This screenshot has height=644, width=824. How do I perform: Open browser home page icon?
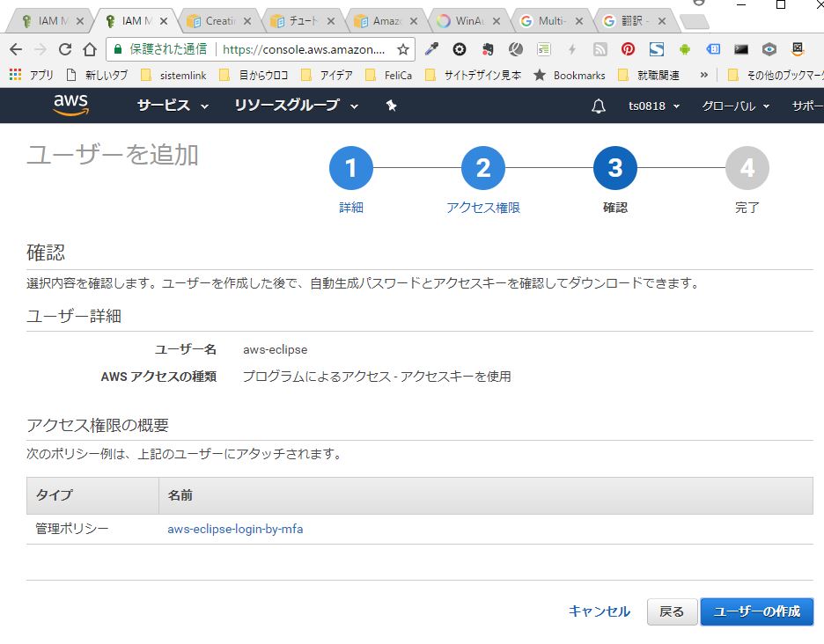[x=90, y=49]
